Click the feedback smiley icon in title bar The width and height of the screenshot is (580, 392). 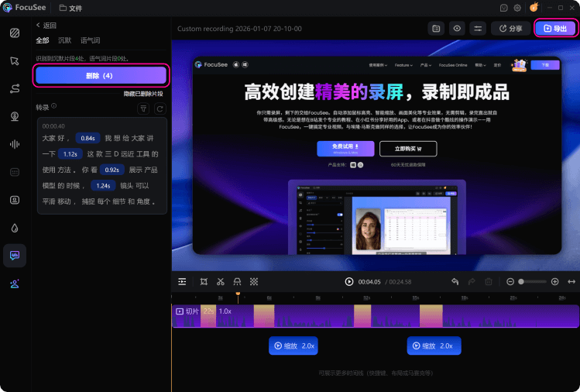coord(503,8)
